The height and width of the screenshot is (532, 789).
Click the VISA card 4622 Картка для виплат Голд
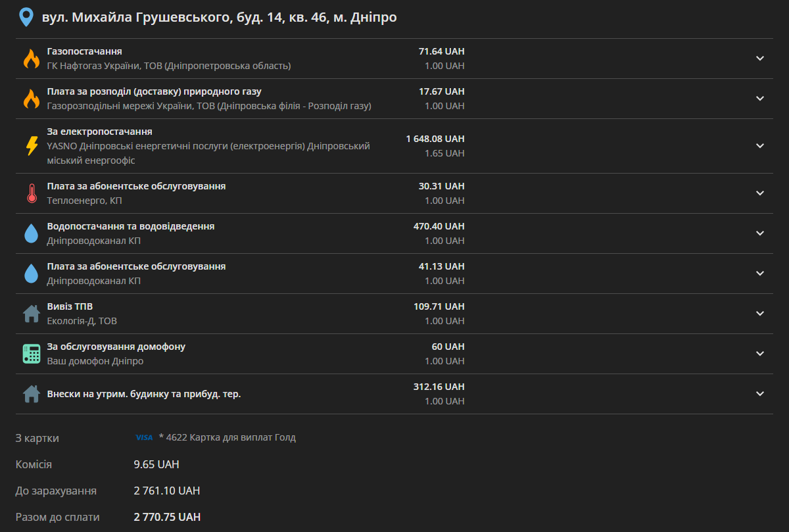pyautogui.click(x=215, y=437)
